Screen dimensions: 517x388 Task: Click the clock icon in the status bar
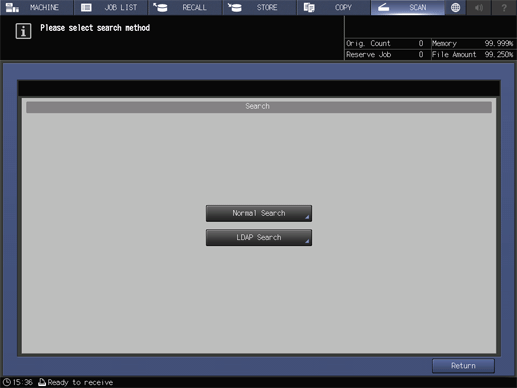pos(7,382)
